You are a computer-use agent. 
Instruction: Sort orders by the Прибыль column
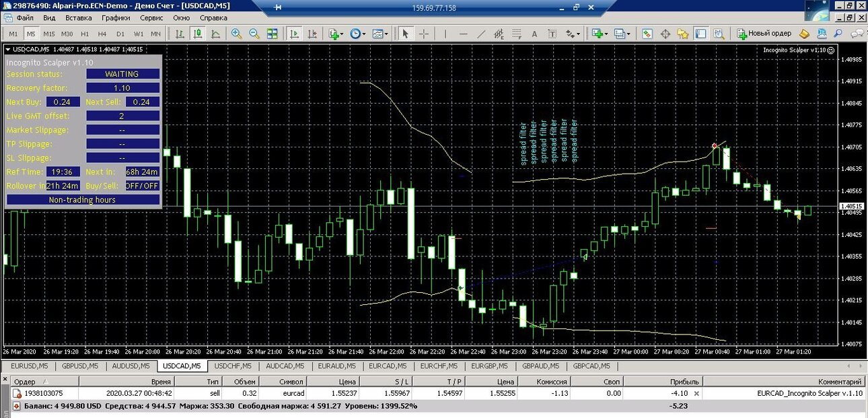[664, 382]
